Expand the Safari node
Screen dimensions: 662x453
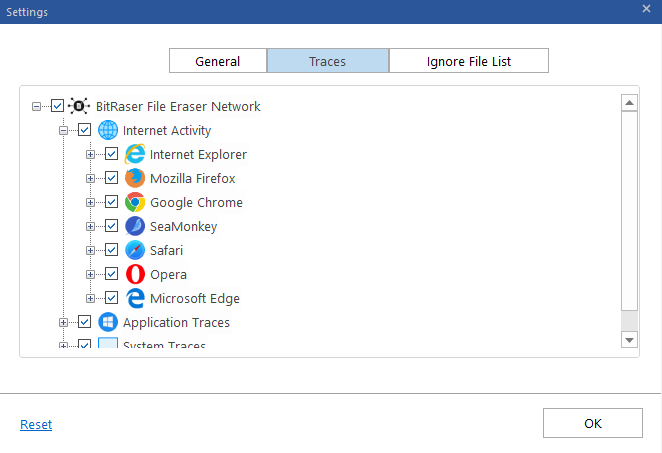coord(90,251)
